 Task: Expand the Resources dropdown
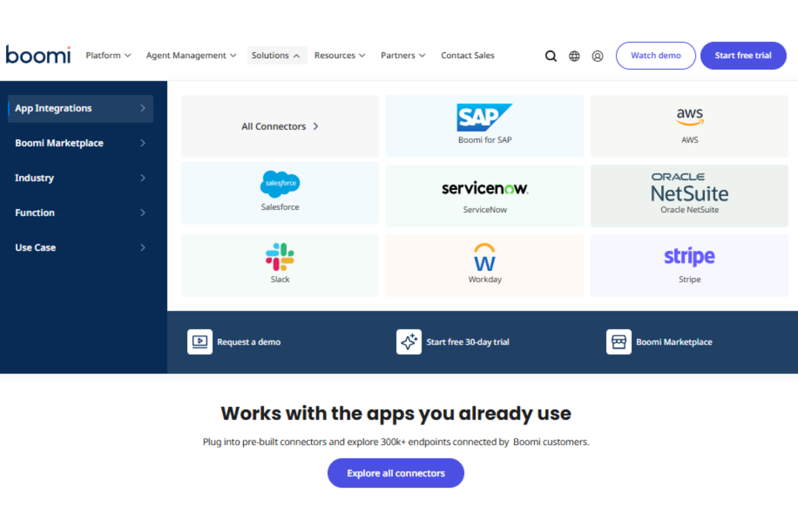[x=340, y=56]
